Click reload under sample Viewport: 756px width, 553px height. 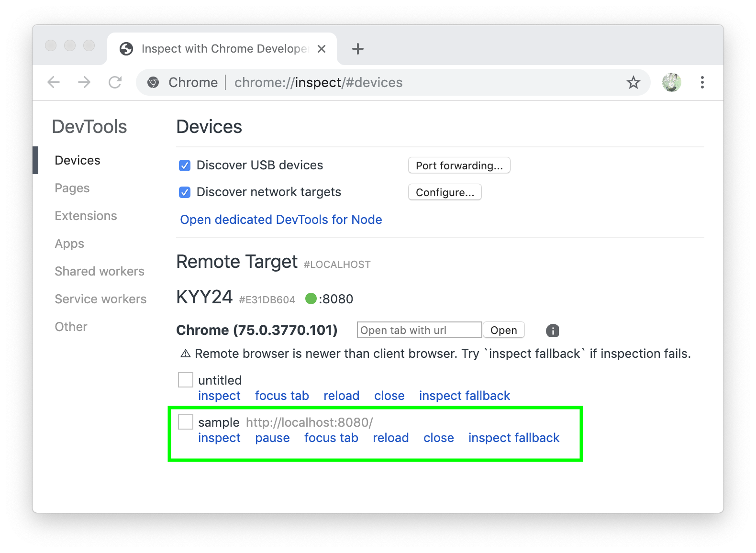391,438
